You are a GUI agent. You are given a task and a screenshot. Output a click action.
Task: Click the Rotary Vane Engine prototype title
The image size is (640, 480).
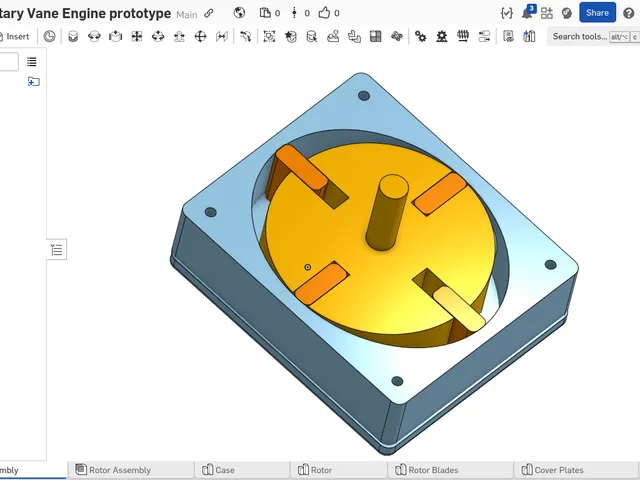pos(85,13)
